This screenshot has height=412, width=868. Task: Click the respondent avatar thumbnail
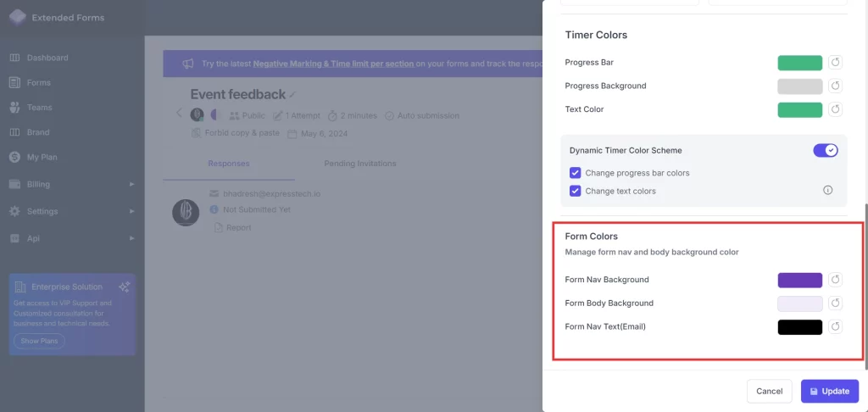(186, 213)
